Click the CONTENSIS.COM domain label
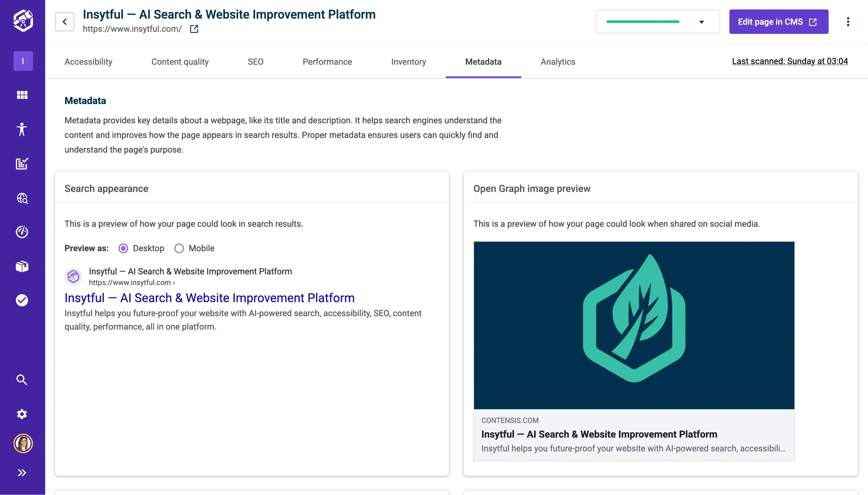The height and width of the screenshot is (495, 868). (510, 421)
